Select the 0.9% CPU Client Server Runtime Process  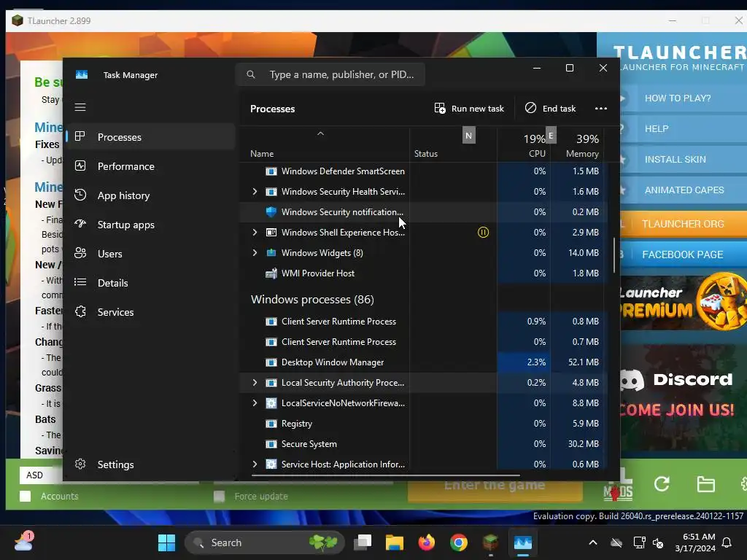pyautogui.click(x=424, y=322)
